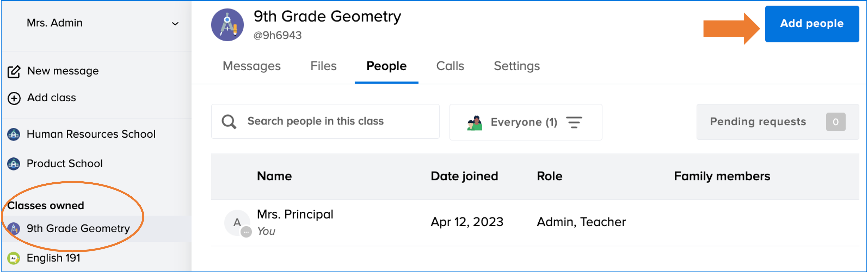
Task: Click the Product School icon
Action: click(14, 164)
